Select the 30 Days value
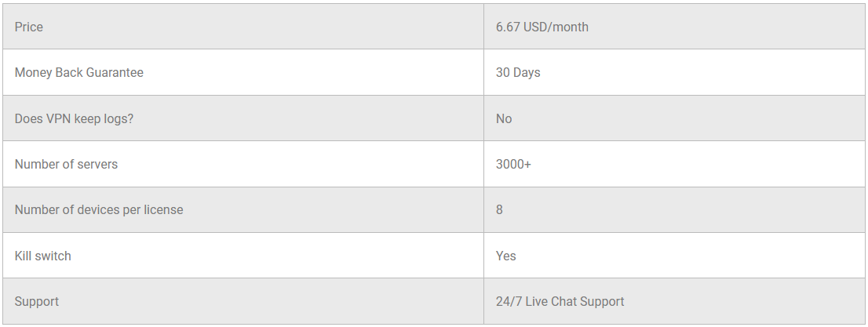The width and height of the screenshot is (868, 327). [x=518, y=73]
